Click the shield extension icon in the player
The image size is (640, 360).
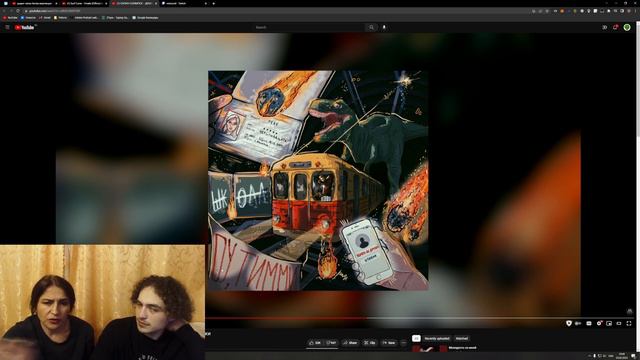(569, 323)
